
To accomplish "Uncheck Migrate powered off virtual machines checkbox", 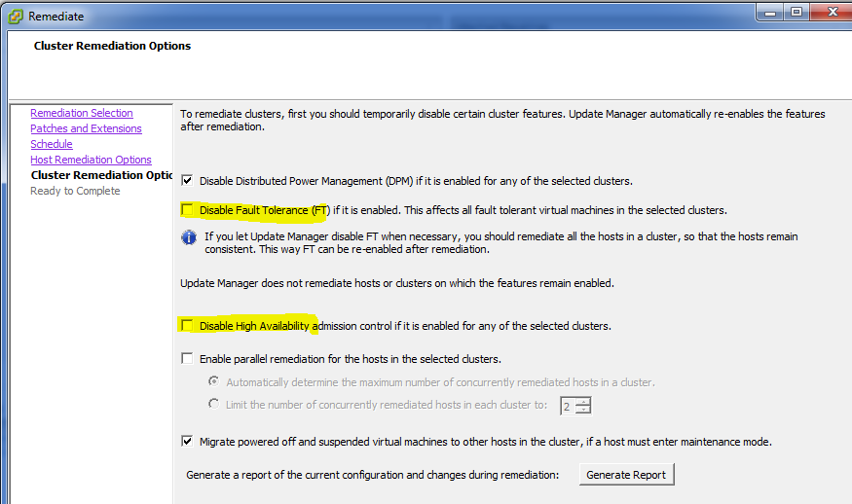I will pos(187,441).
